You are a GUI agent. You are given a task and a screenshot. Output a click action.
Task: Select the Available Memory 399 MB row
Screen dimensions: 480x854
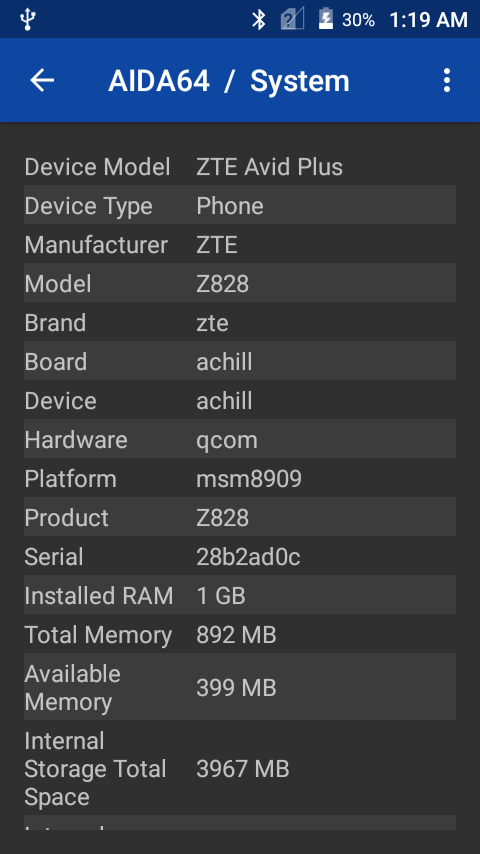pyautogui.click(x=240, y=687)
